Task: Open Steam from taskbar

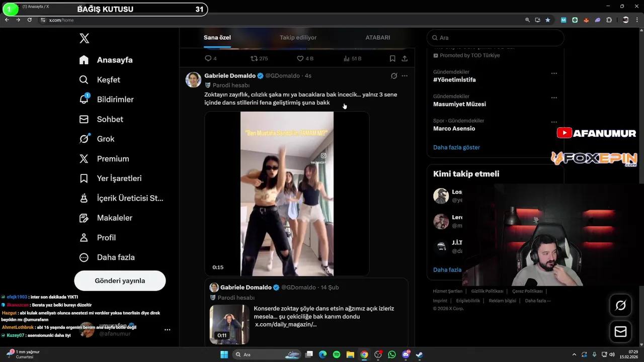Action: [x=419, y=354]
